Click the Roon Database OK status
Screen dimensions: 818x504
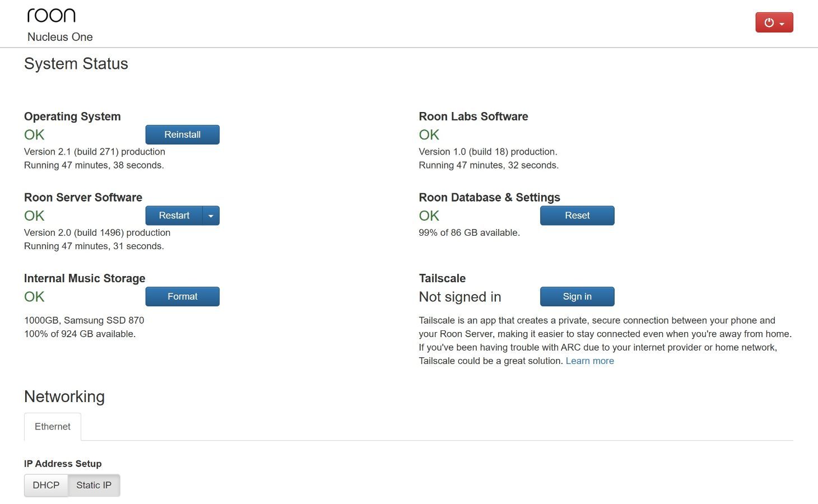429,216
